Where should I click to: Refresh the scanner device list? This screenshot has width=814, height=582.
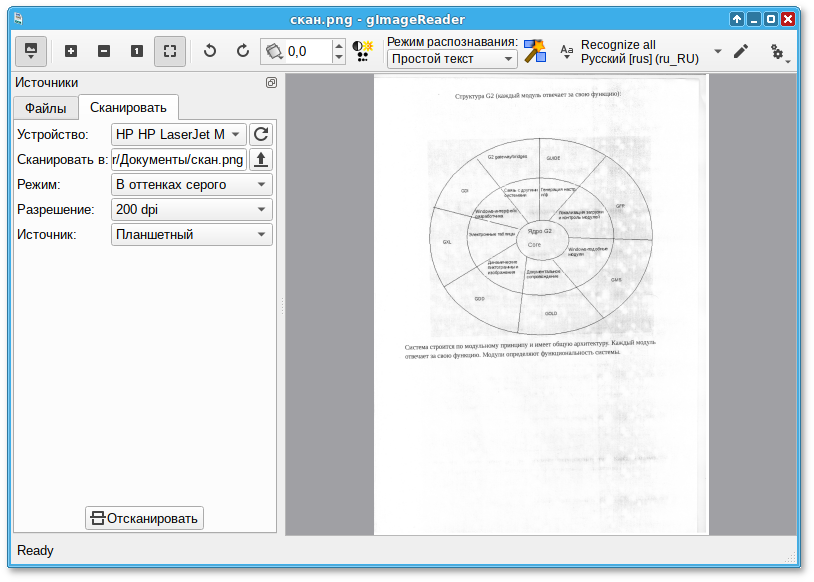pos(261,134)
